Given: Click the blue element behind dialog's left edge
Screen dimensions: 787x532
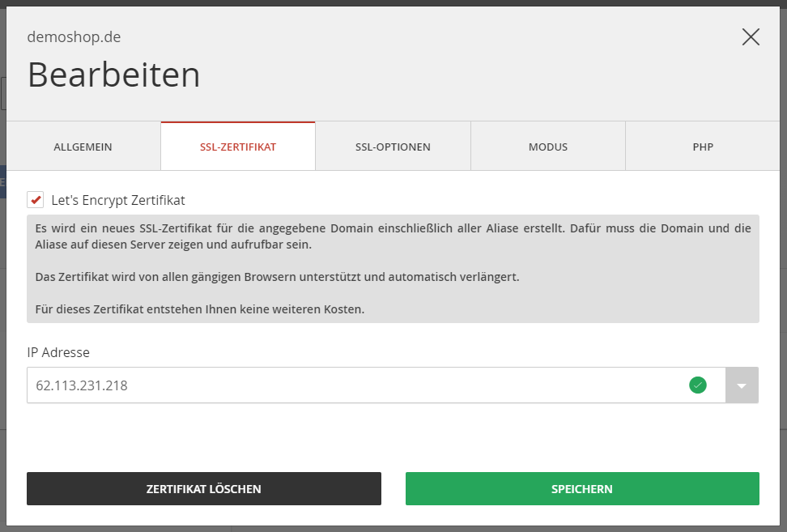Looking at the screenshot, I should (x=2, y=182).
